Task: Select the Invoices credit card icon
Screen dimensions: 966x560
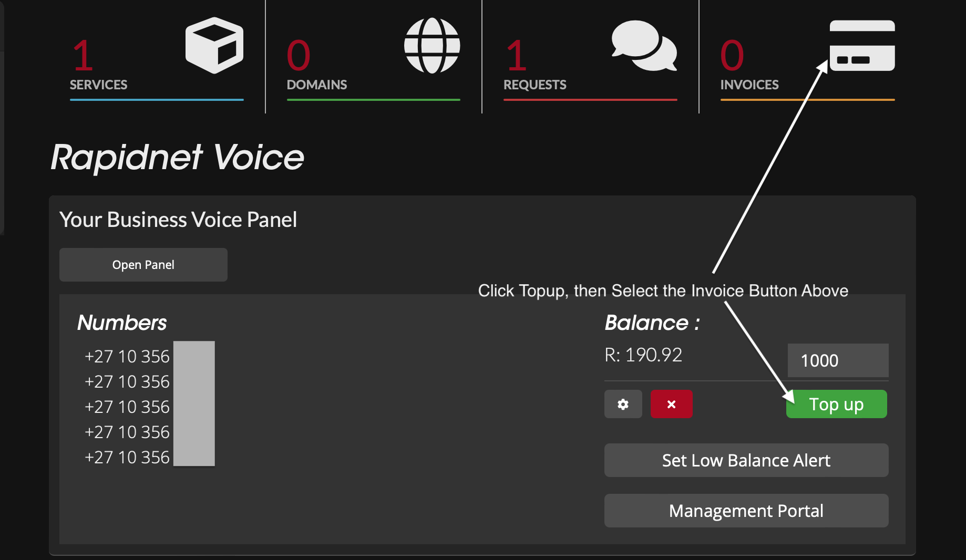Action: pyautogui.click(x=862, y=46)
